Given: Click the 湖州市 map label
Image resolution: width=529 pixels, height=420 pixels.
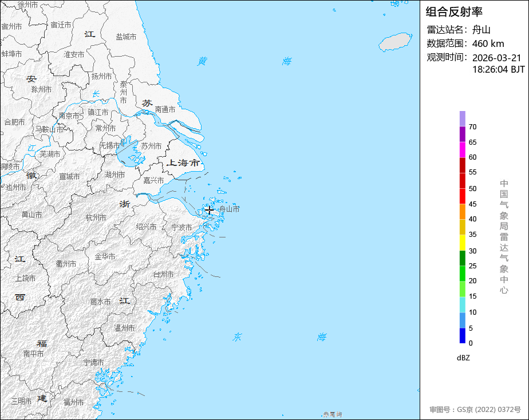Looking at the screenshot, I should [115, 175].
